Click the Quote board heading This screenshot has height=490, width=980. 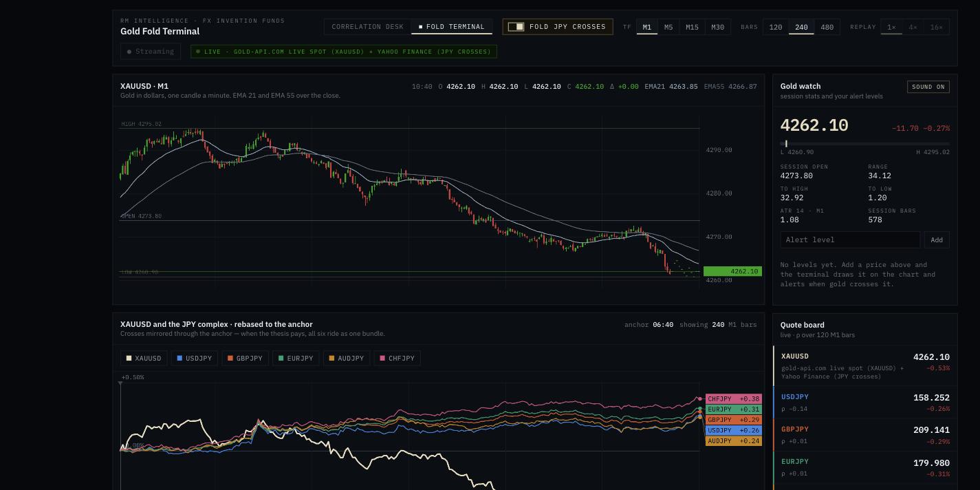(x=802, y=326)
